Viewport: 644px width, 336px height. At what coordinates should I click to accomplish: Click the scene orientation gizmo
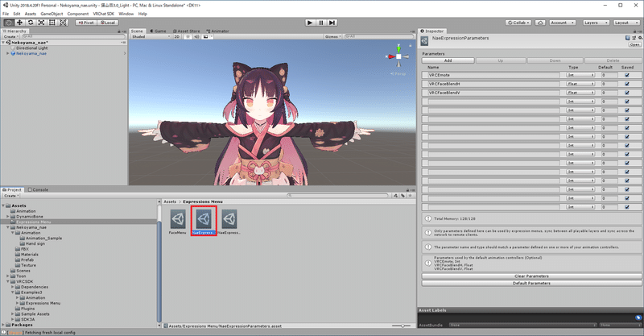[398, 56]
